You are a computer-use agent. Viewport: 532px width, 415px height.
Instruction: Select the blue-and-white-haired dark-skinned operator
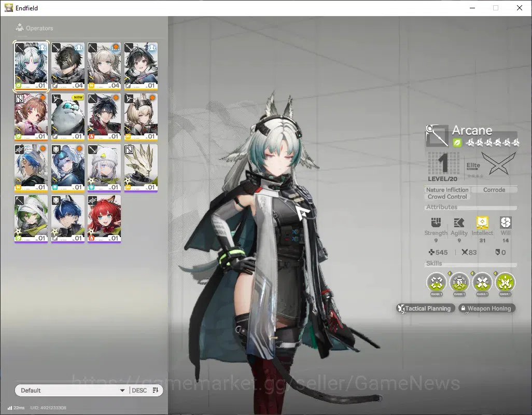[31, 168]
